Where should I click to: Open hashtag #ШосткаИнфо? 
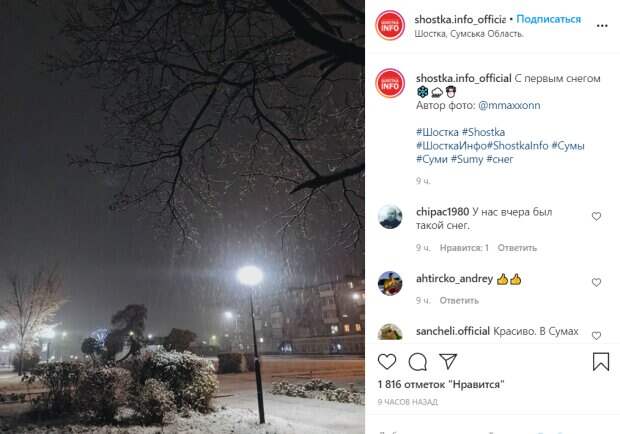pos(451,146)
